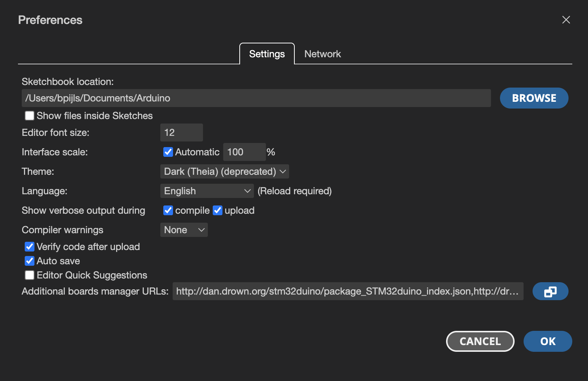Expand the Language selection dropdown
Viewport: 588px width, 381px height.
coord(207,191)
